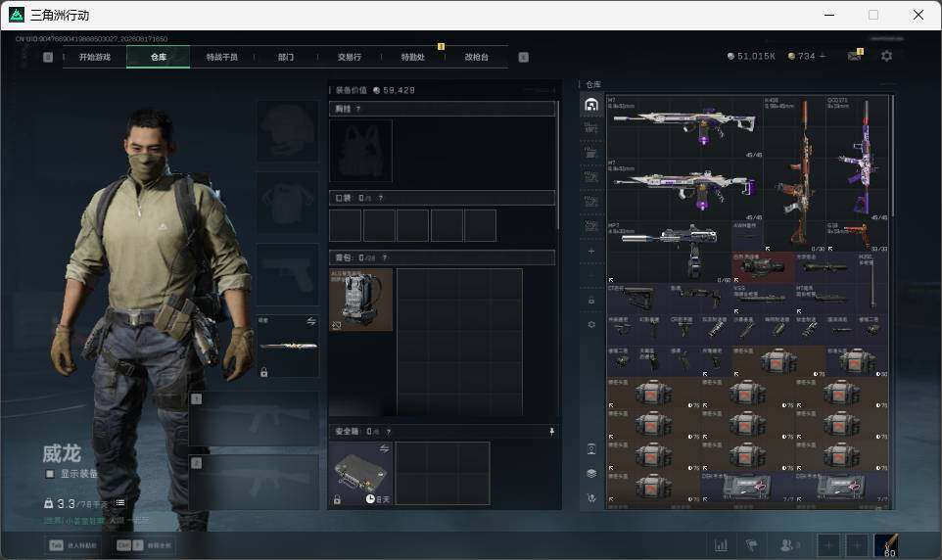Image resolution: width=942 pixels, height=560 pixels.
Task: Click the first empty pocket slot
Action: click(345, 225)
